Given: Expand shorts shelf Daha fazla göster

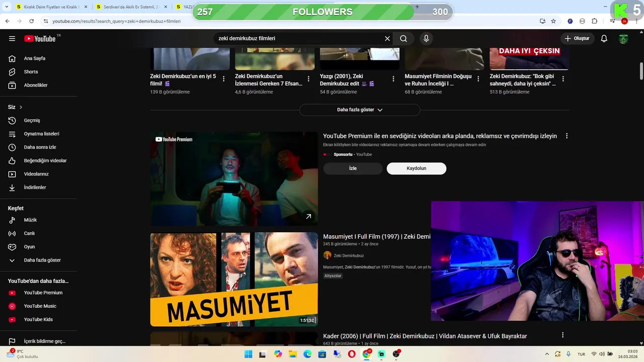Looking at the screenshot, I should point(360,110).
